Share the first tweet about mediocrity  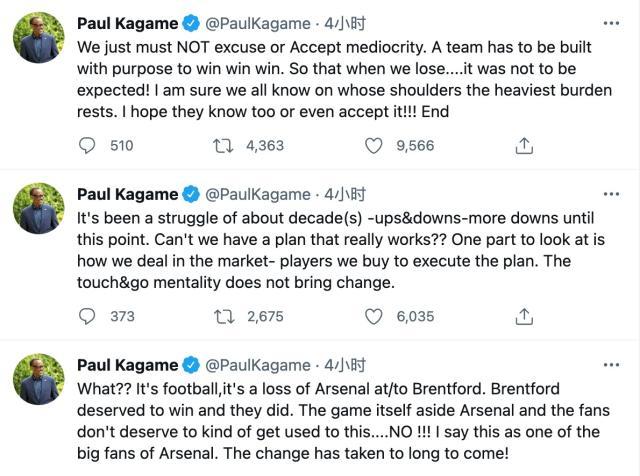(523, 146)
